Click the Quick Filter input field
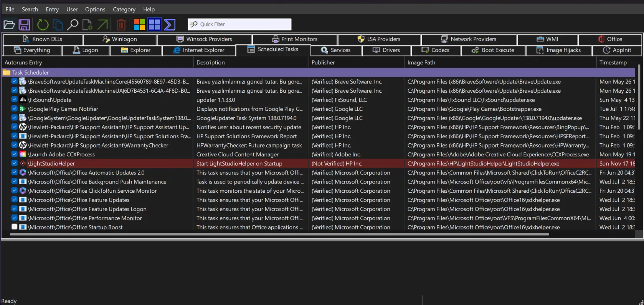This screenshot has width=644, height=305. [x=239, y=24]
